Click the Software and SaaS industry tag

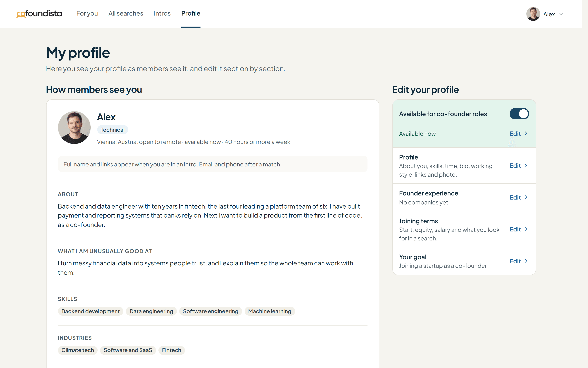(x=128, y=350)
